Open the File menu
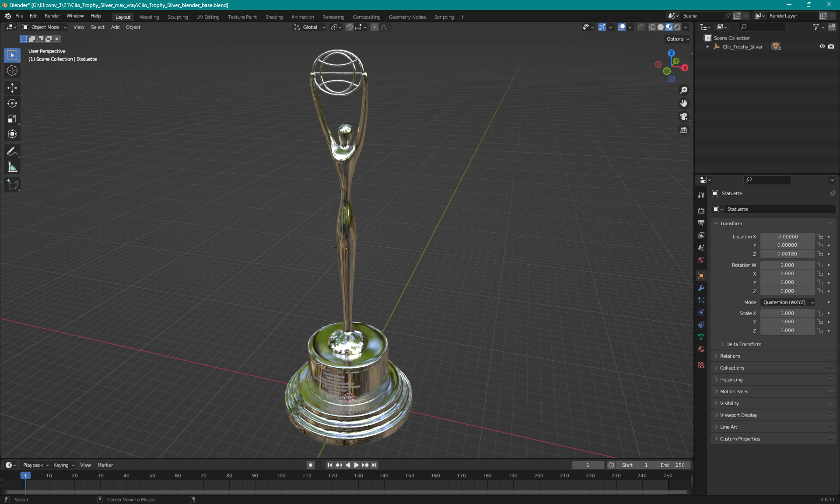Image resolution: width=840 pixels, height=504 pixels. click(x=19, y=16)
